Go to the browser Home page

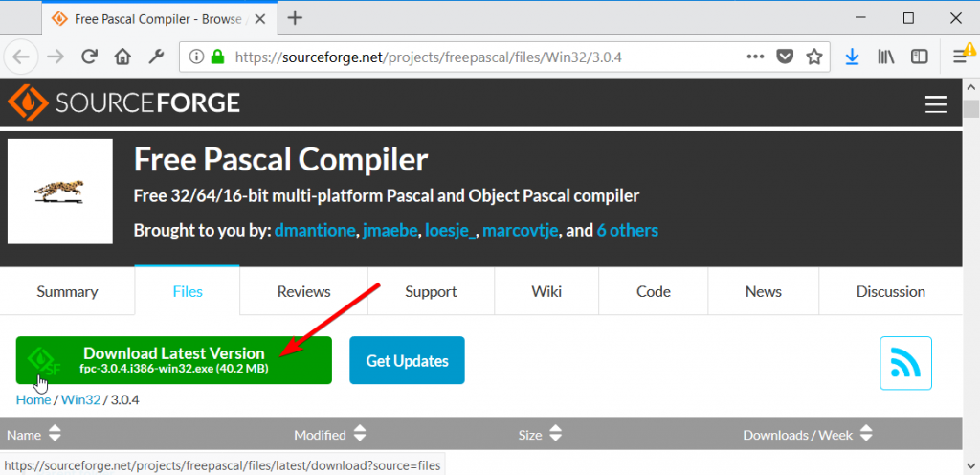pyautogui.click(x=122, y=57)
